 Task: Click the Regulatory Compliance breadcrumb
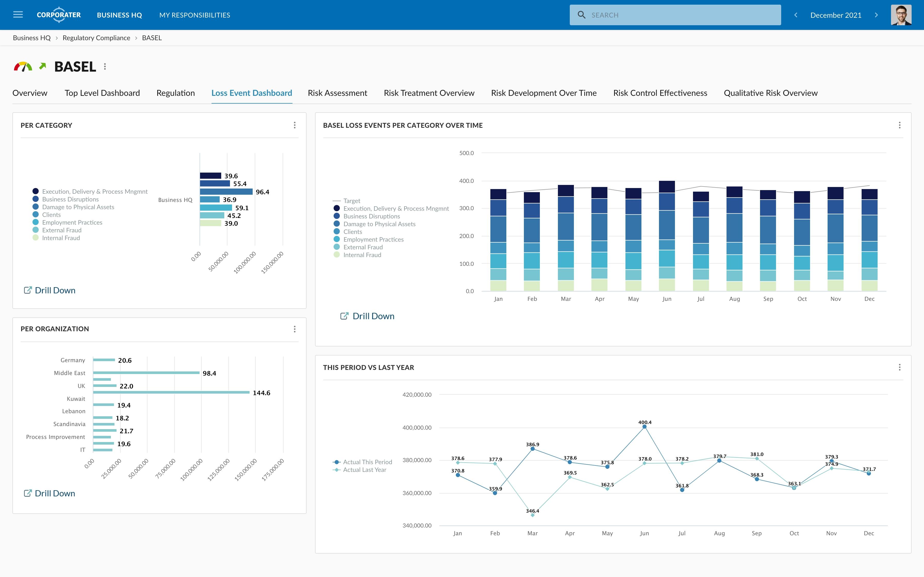coord(96,38)
